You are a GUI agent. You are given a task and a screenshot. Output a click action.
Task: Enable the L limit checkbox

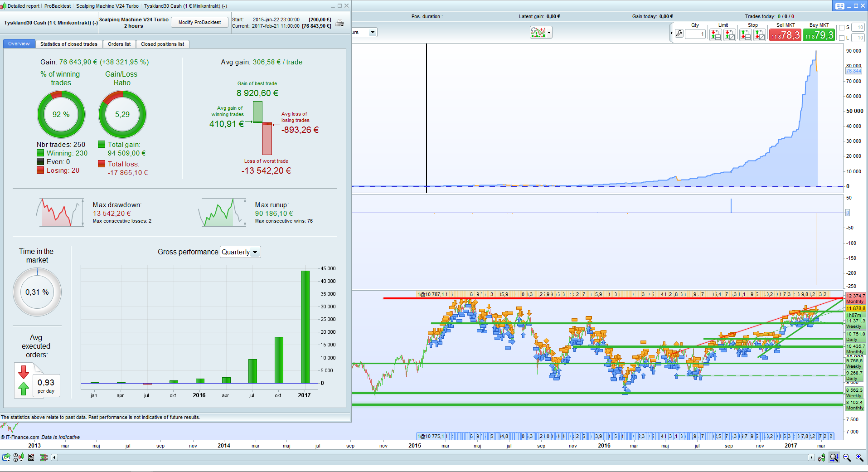click(842, 38)
